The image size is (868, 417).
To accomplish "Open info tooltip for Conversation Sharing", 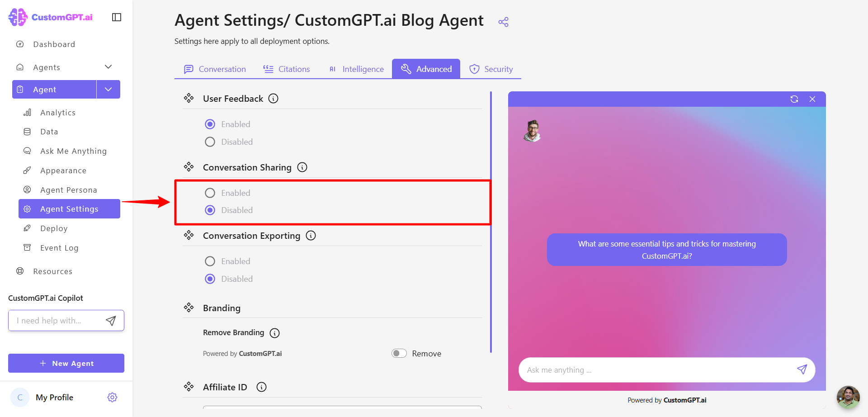I will click(x=302, y=167).
